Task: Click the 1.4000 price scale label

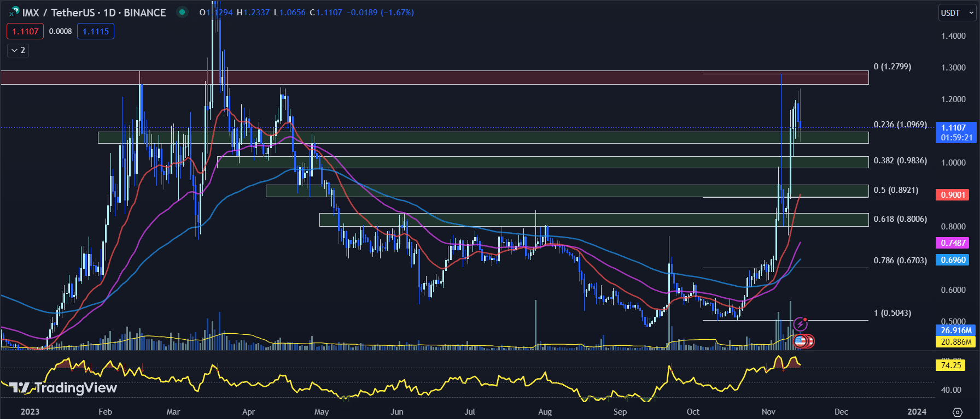Action: 953,36
